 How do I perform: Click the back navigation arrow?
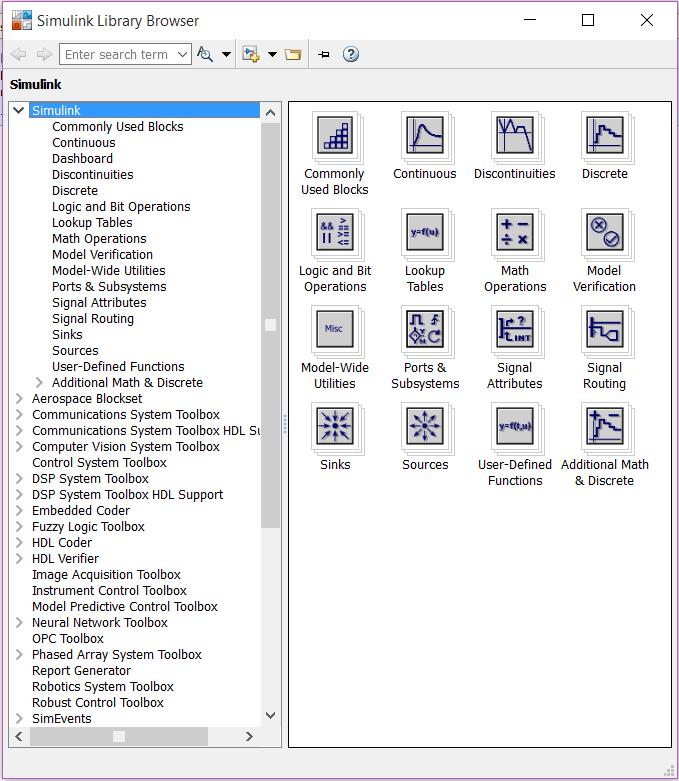tap(18, 54)
